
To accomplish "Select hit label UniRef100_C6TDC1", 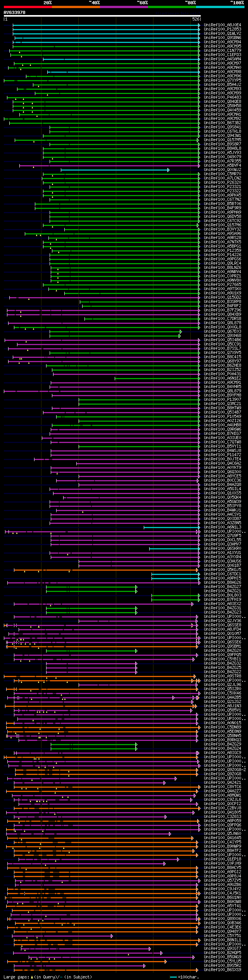I will coord(222,574).
